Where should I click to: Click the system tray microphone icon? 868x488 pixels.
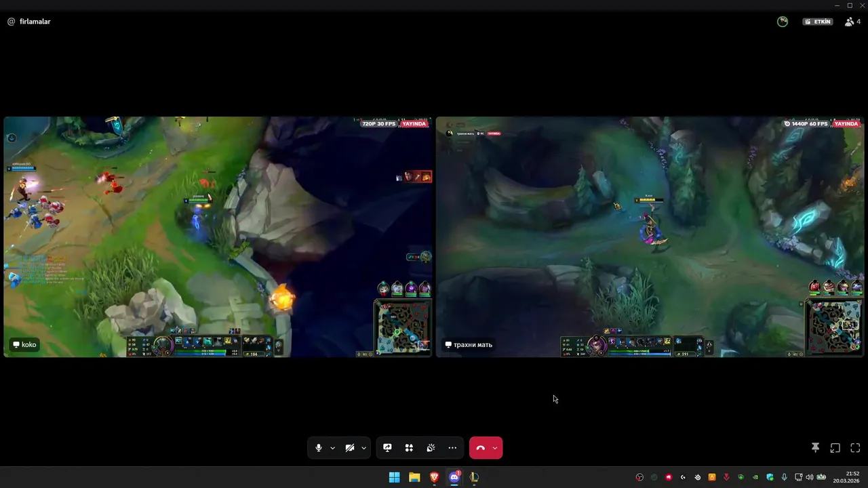point(785,477)
